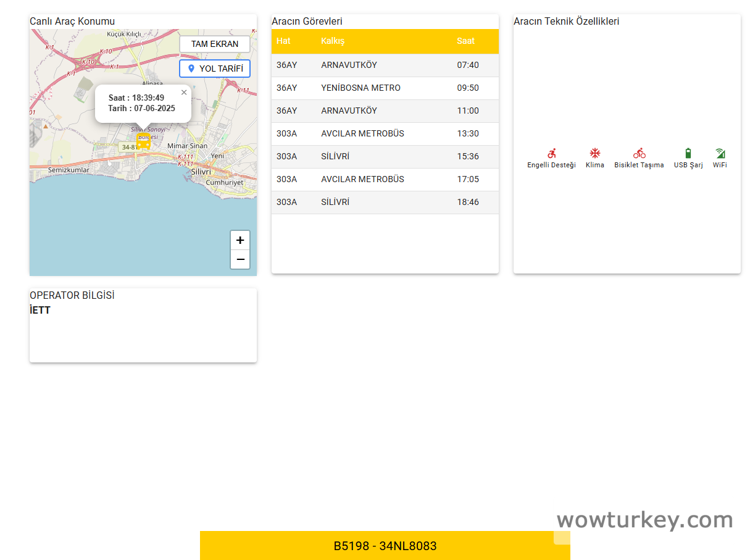Viewport: 750px width, 560px height.
Task: Click the Saat column header
Action: tap(465, 41)
